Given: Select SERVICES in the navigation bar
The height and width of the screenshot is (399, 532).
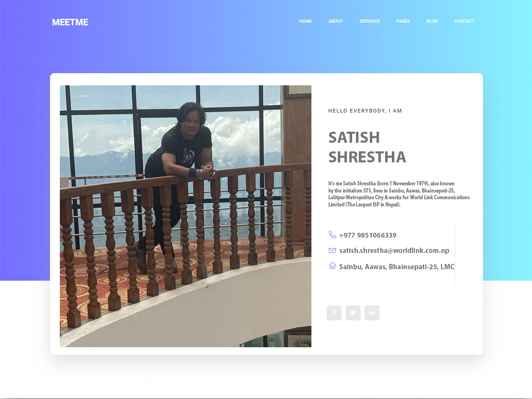Looking at the screenshot, I should [369, 21].
